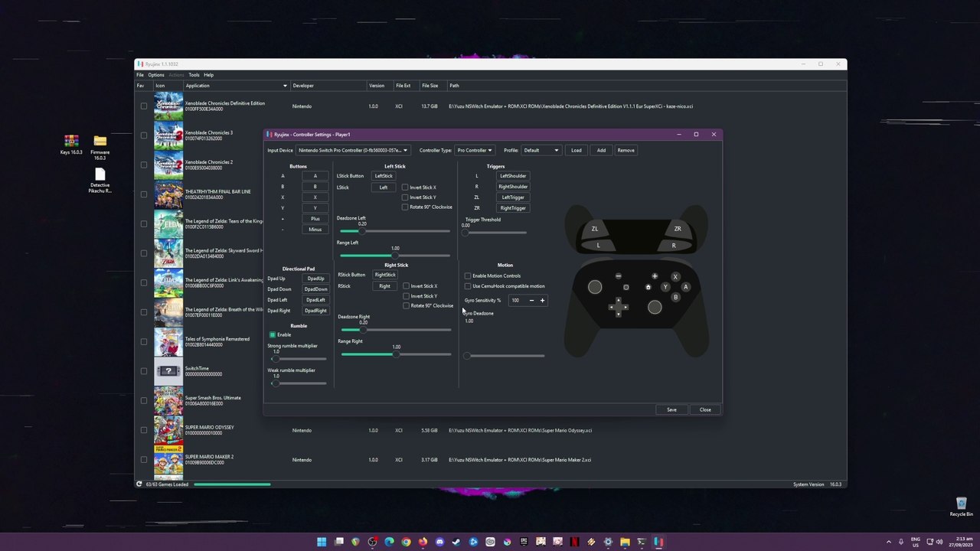
Task: Open the Options menu in Ryujinx
Action: click(156, 75)
